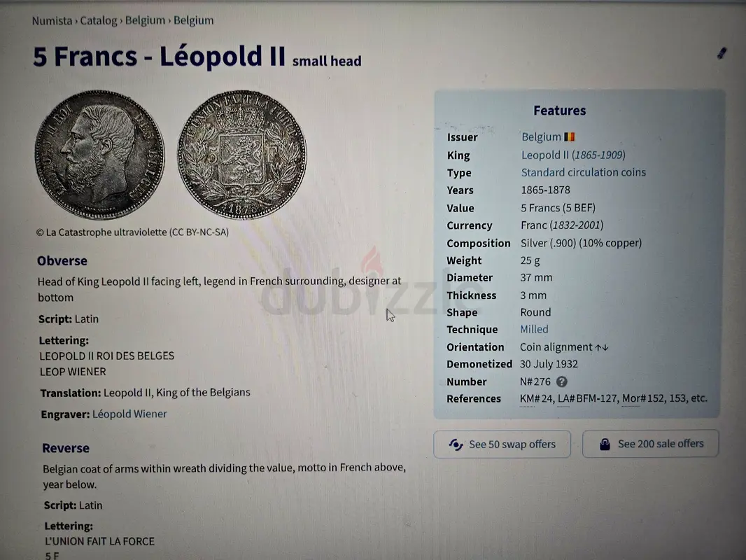Viewport: 746px width, 560px height.
Task: Click the help icon beside N#276
Action: (561, 381)
